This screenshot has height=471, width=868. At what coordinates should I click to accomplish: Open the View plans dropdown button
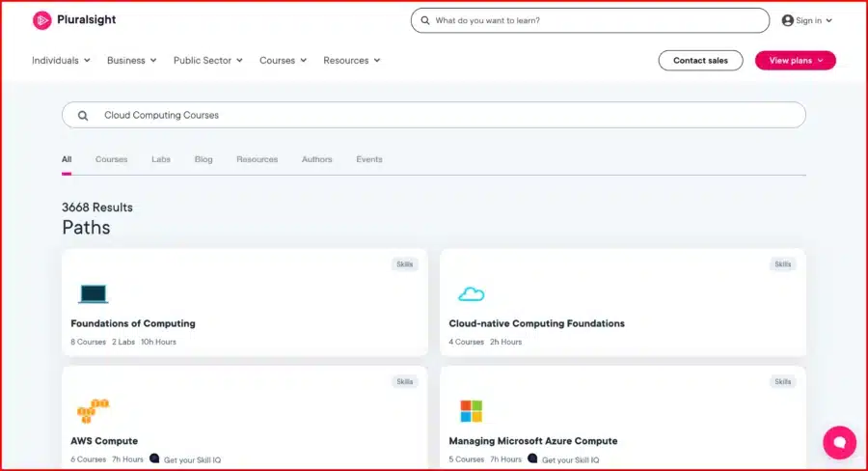[x=796, y=61]
